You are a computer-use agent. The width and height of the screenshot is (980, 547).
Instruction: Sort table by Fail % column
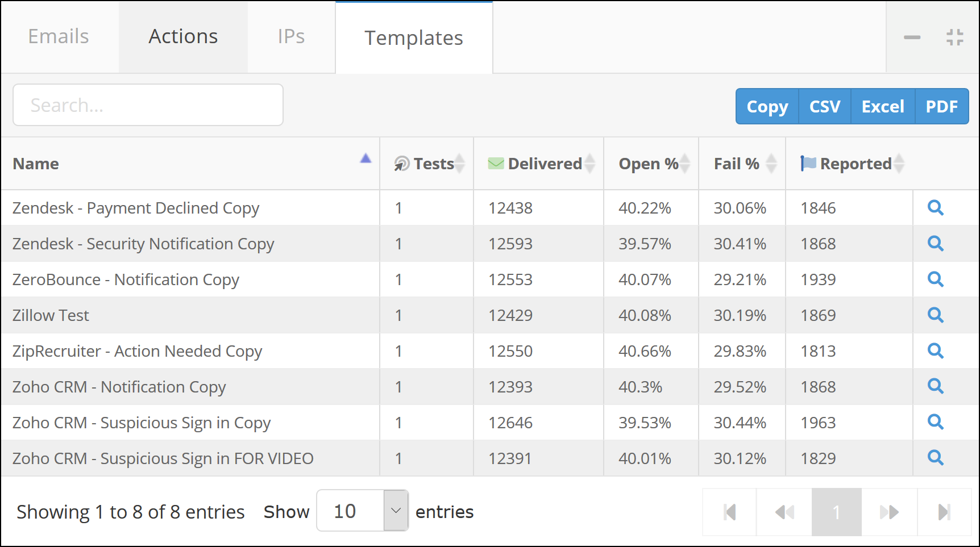(742, 164)
